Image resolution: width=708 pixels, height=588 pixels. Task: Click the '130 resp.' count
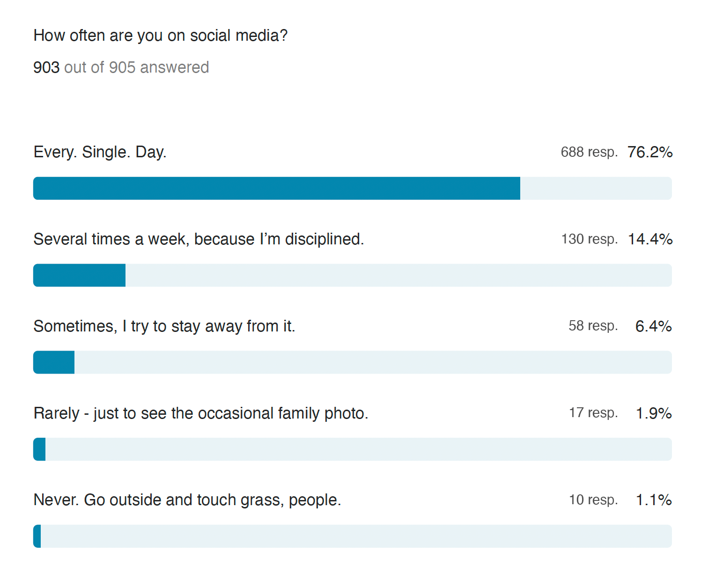point(590,239)
